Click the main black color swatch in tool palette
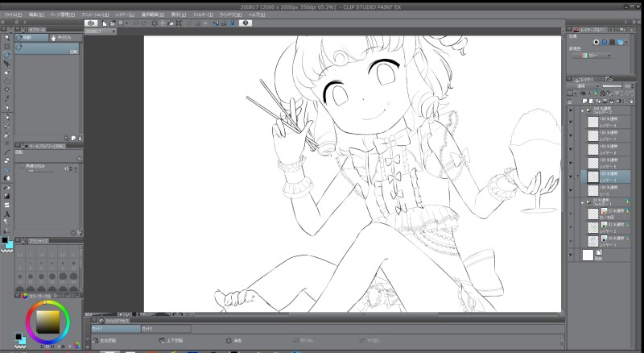 pos(5,240)
